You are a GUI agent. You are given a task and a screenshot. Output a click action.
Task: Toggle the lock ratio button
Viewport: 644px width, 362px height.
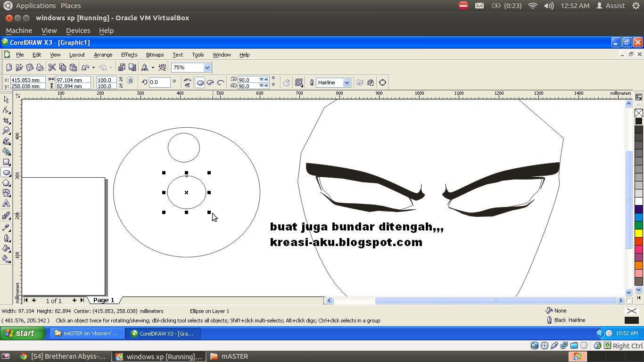(x=130, y=80)
